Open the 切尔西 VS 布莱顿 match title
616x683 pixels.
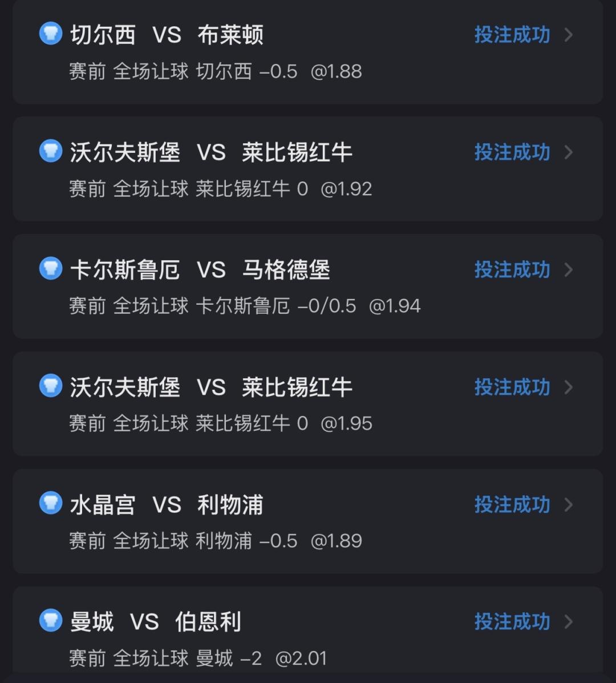point(167,35)
